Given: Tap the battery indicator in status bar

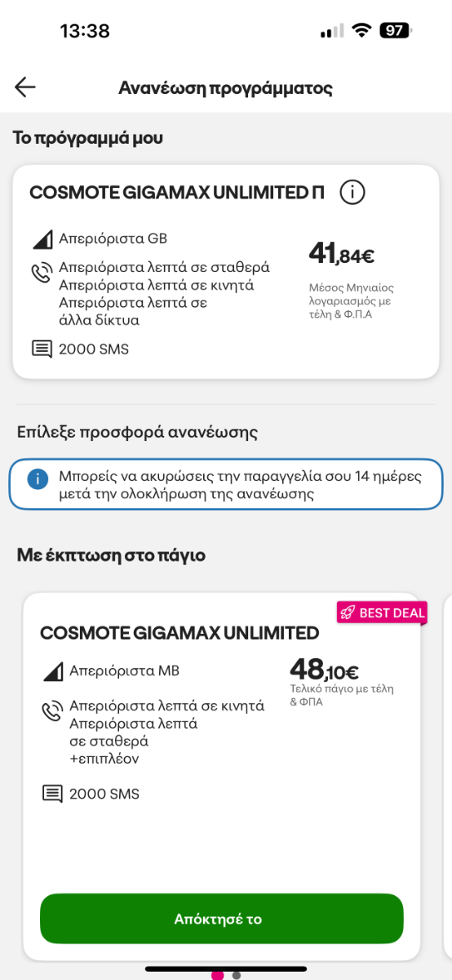Looking at the screenshot, I should pyautogui.click(x=396, y=30).
